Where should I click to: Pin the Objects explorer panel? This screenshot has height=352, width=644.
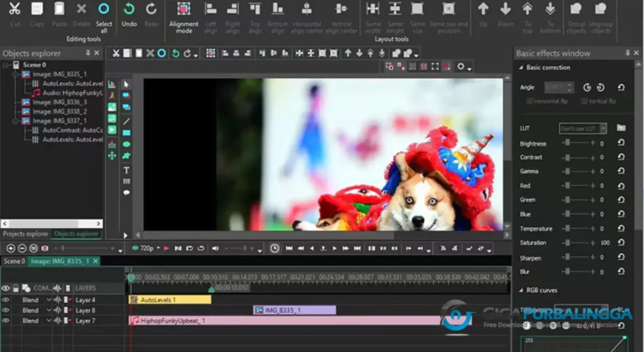87,53
